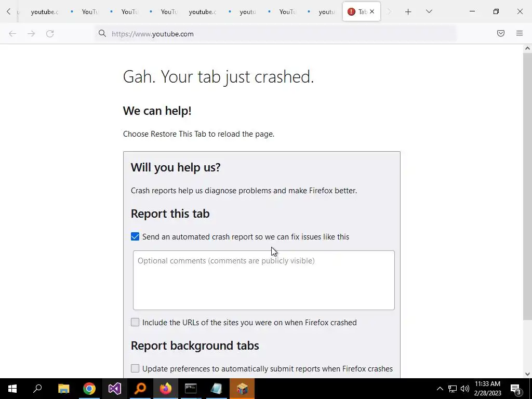Viewport: 532px width, 399px height.
Task: Click the Report background tabs heading
Action: 195,345
